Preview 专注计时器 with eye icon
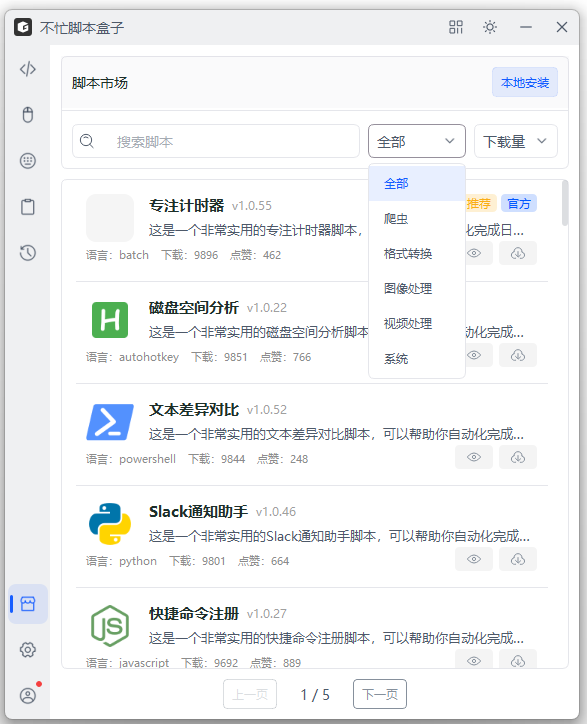Image resolution: width=587 pixels, height=724 pixels. tap(474, 253)
